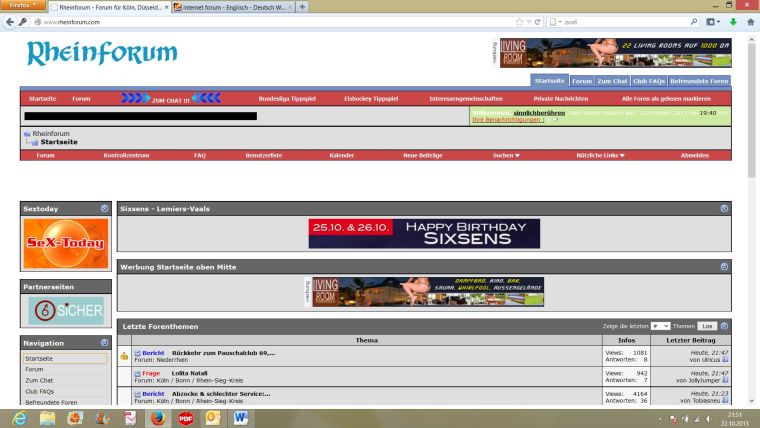This screenshot has width=760, height=428.
Task: Open ZUM CHAT !!! link in red bar
Action: pos(171,99)
